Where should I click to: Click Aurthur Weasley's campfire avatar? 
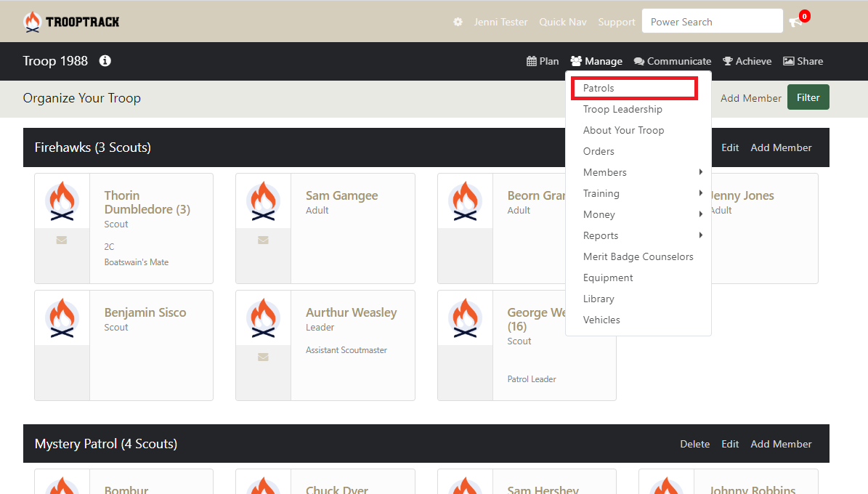pyautogui.click(x=264, y=317)
